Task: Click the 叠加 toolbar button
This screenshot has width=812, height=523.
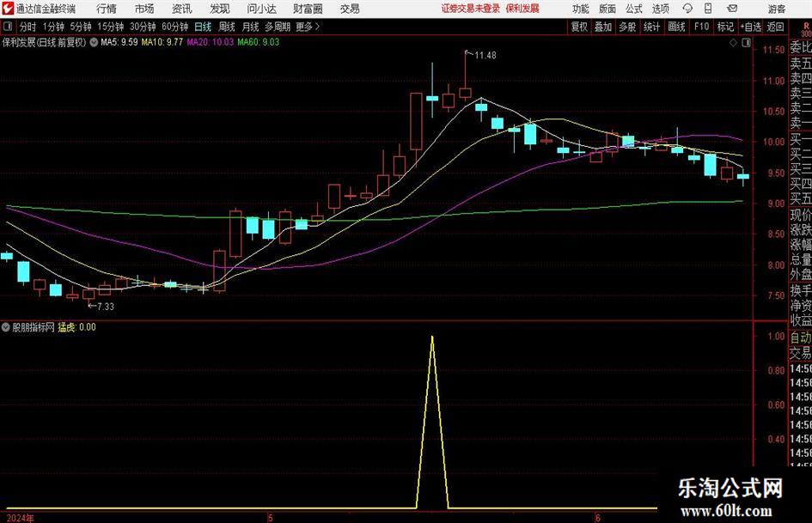Action: [x=603, y=27]
